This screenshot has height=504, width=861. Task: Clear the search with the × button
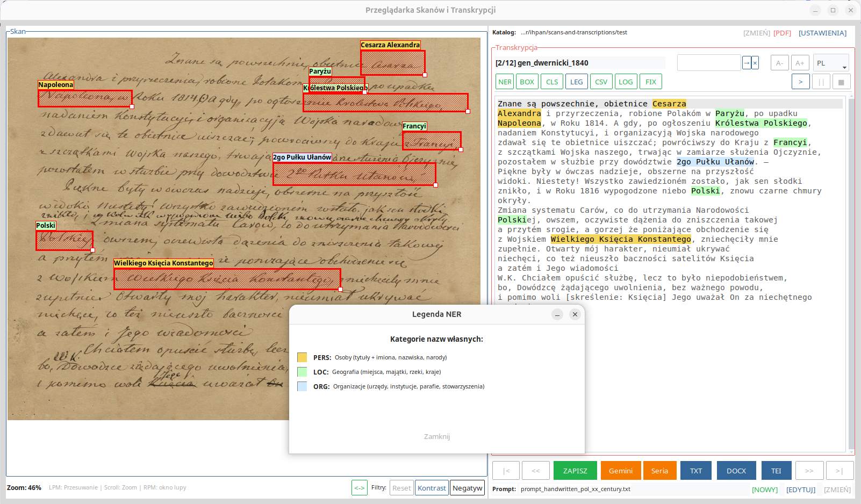tap(755, 63)
